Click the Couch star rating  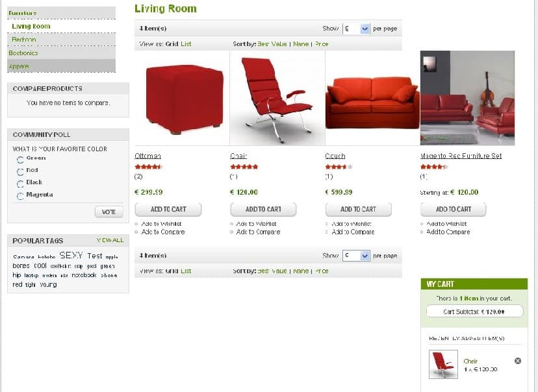[x=339, y=167]
